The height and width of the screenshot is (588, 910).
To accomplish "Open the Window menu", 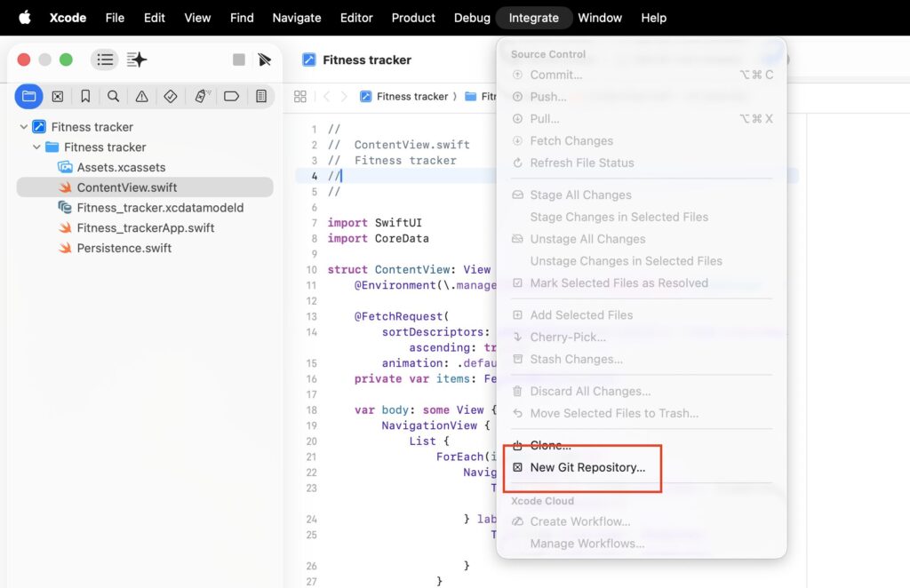I will point(600,17).
